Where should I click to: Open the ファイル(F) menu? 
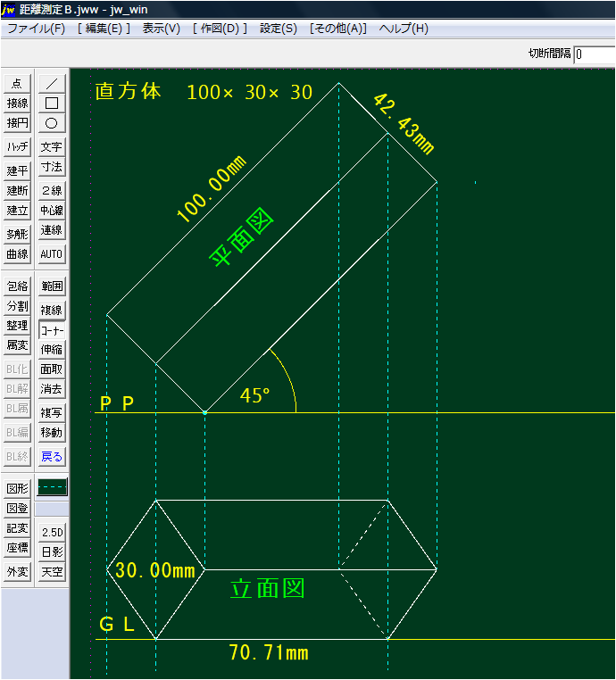click(x=37, y=29)
